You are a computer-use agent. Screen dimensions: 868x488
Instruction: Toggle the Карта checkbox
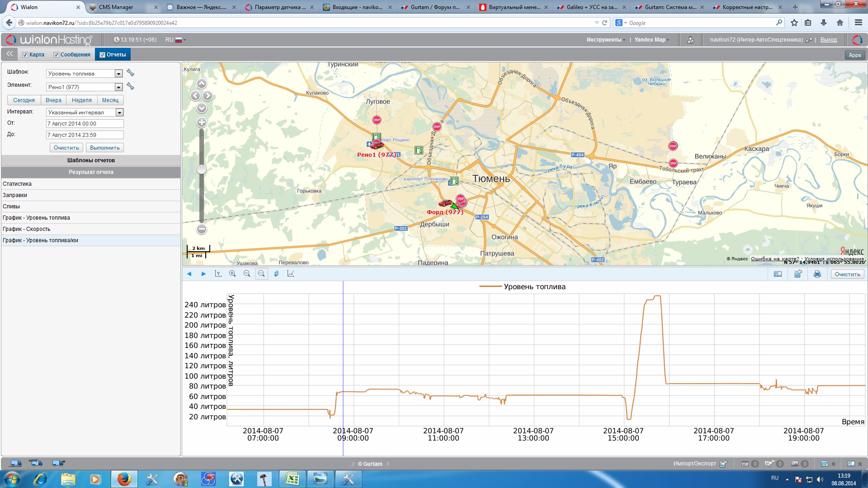tap(25, 55)
